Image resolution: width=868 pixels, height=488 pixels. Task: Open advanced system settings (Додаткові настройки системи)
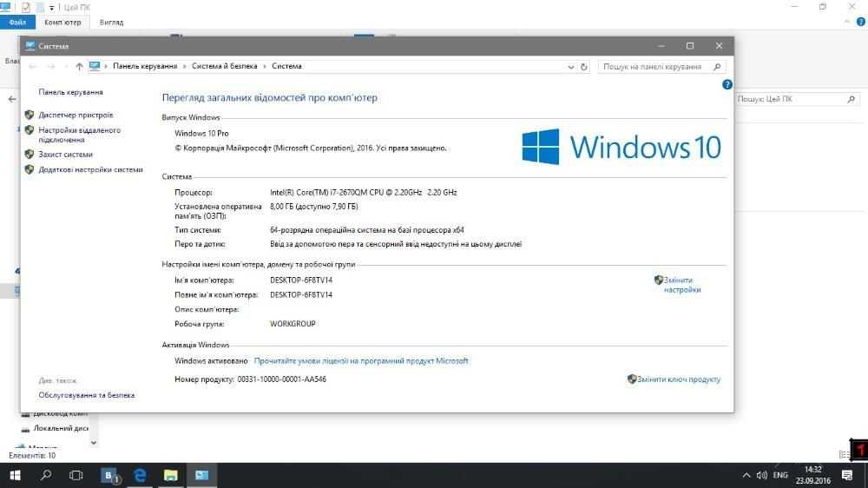[x=91, y=169]
